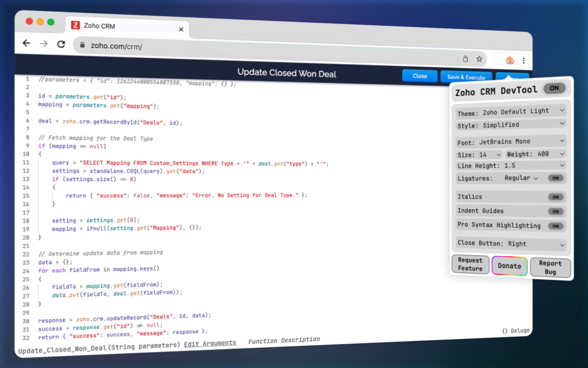Click the Request Feature button

[x=470, y=264]
